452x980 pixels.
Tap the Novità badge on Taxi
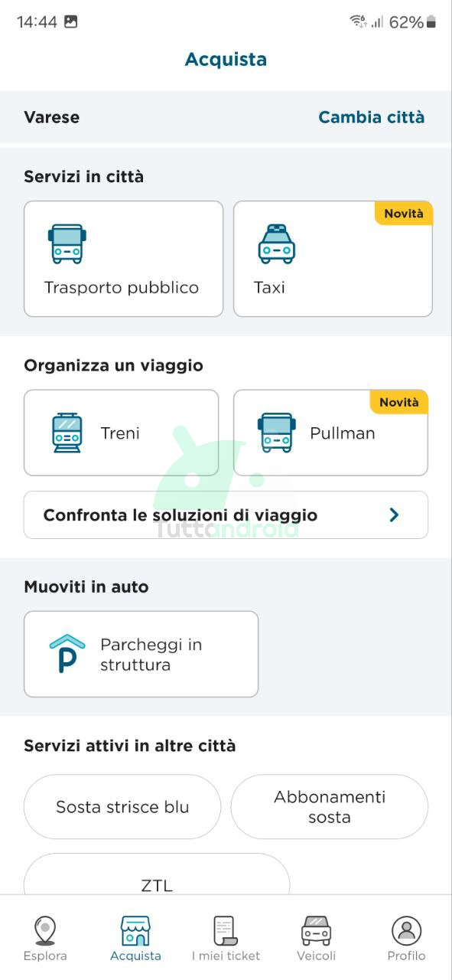(x=403, y=214)
